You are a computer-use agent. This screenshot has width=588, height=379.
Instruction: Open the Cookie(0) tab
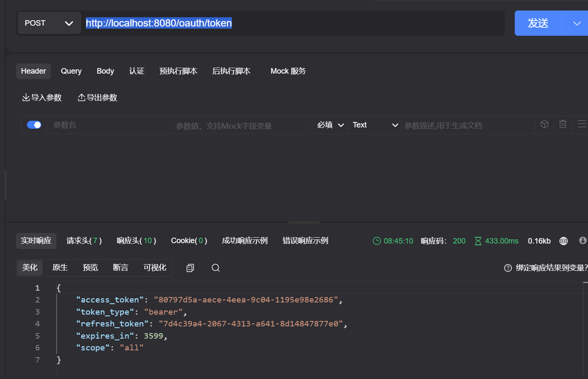(189, 241)
